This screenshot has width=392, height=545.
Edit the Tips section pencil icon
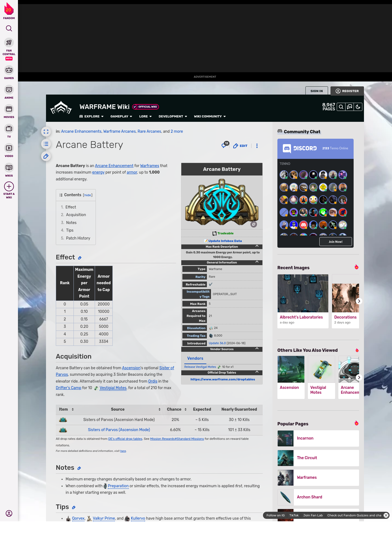(74, 507)
